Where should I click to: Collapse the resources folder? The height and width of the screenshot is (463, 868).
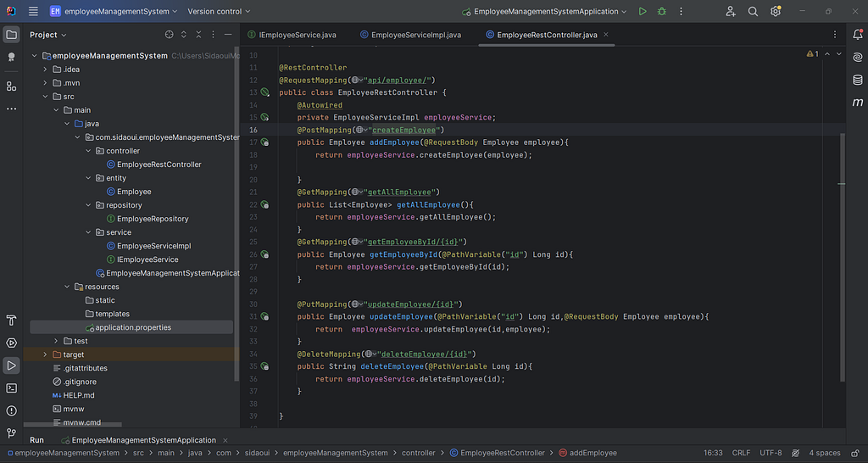66,287
